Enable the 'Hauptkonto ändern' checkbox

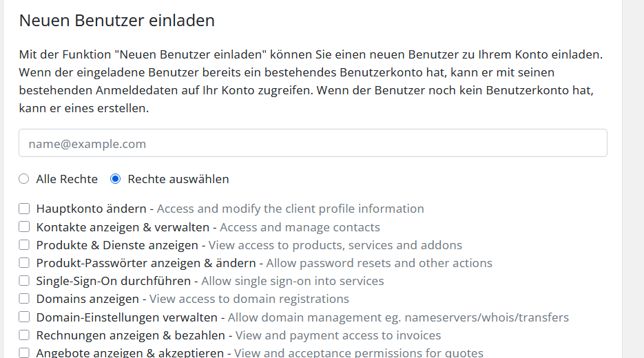click(24, 209)
